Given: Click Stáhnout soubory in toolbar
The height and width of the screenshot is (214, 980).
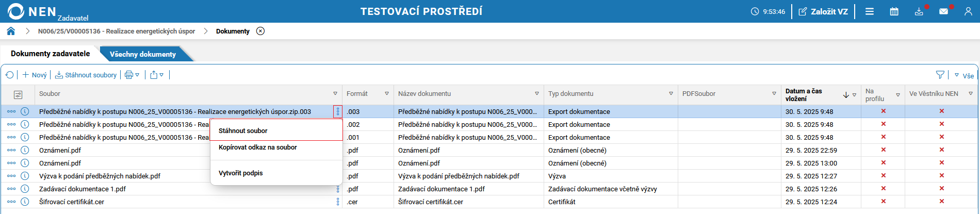Looking at the screenshot, I should click(86, 75).
